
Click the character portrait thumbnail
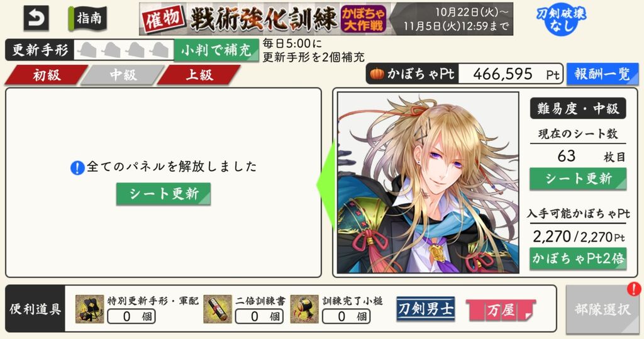click(x=428, y=182)
